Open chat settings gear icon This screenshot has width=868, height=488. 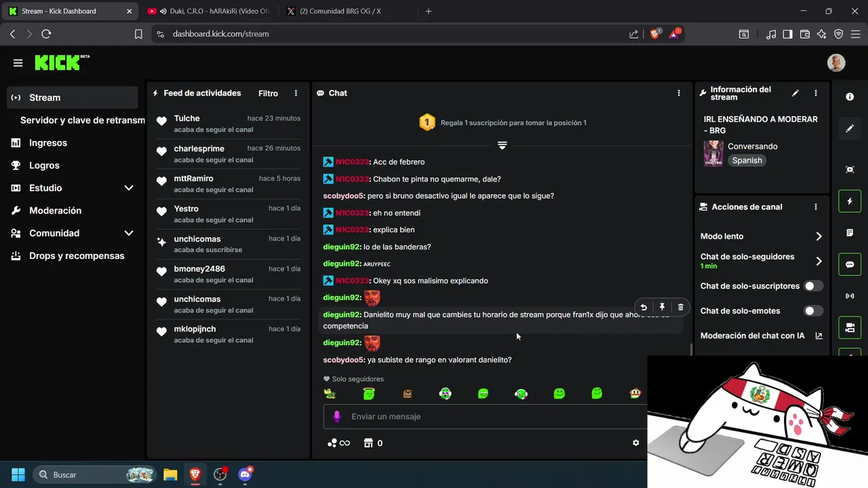636,443
